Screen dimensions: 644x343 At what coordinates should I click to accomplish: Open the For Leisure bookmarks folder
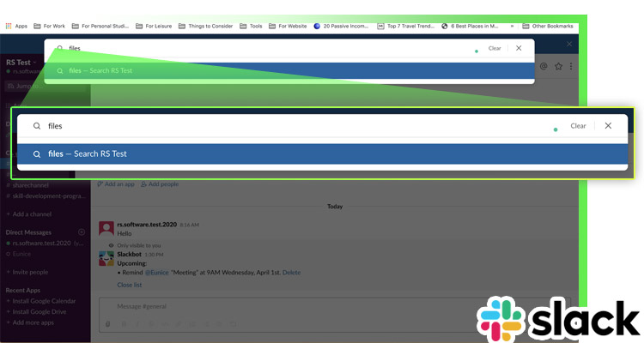click(154, 26)
